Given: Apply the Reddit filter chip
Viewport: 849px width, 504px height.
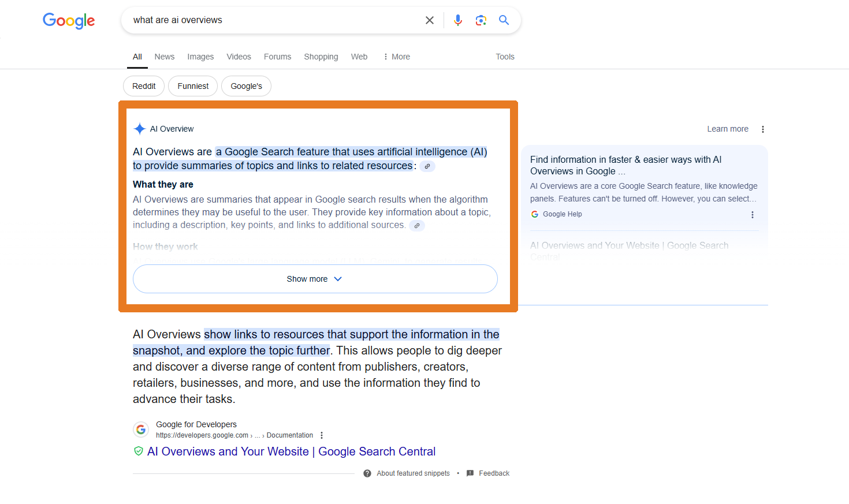Looking at the screenshot, I should 144,86.
